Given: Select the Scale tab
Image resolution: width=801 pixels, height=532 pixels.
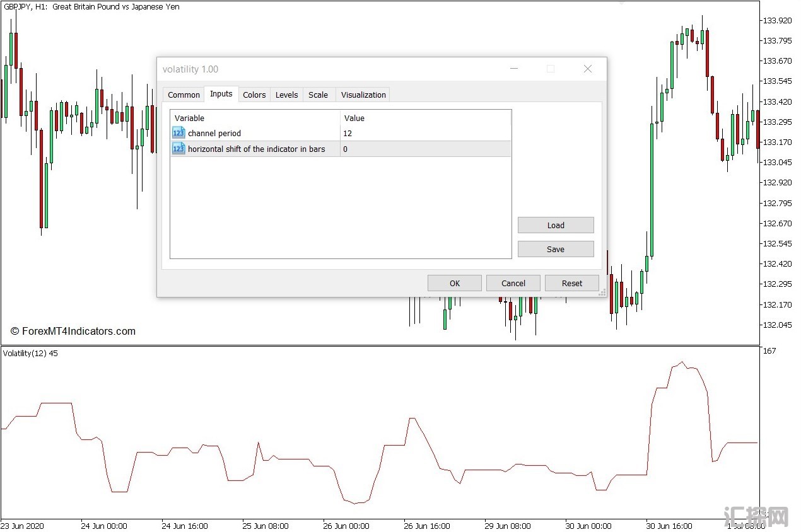Looking at the screenshot, I should tap(318, 95).
